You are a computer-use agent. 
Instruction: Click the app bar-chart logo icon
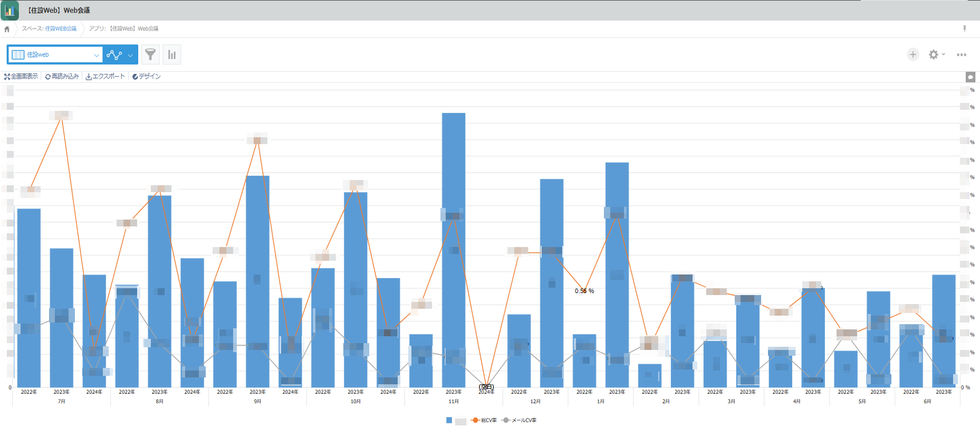click(x=9, y=10)
